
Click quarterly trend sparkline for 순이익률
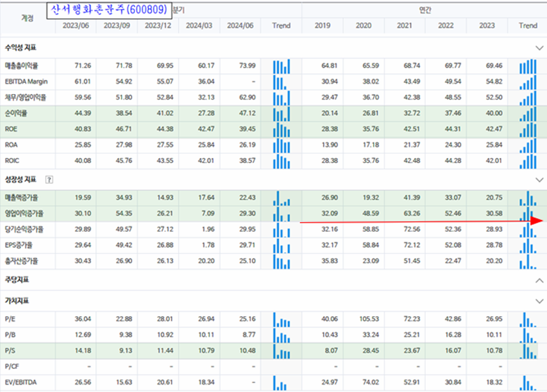tap(281, 113)
